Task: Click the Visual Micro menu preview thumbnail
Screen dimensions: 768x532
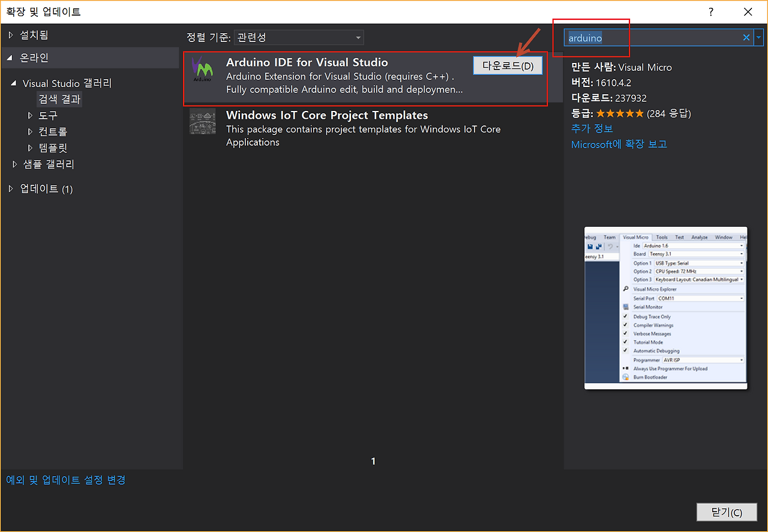Action: (666, 308)
